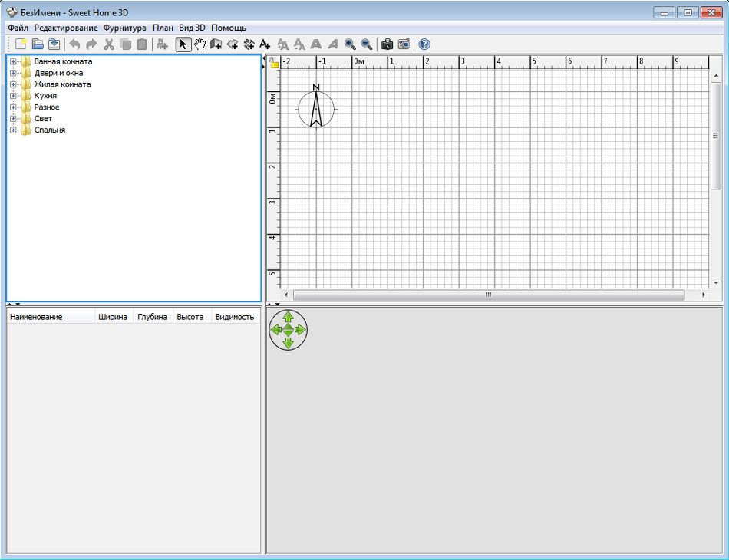Choose the Create walls tool
The height and width of the screenshot is (560, 729).
216,44
